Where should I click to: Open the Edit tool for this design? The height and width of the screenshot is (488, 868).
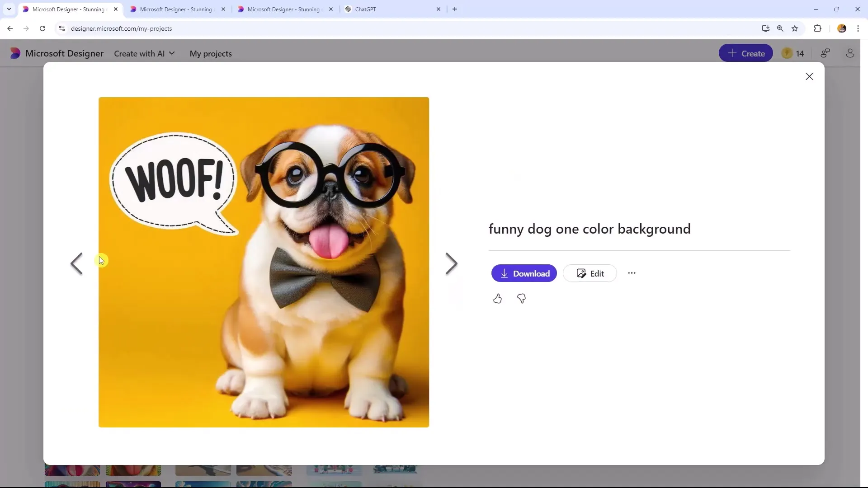[590, 273]
